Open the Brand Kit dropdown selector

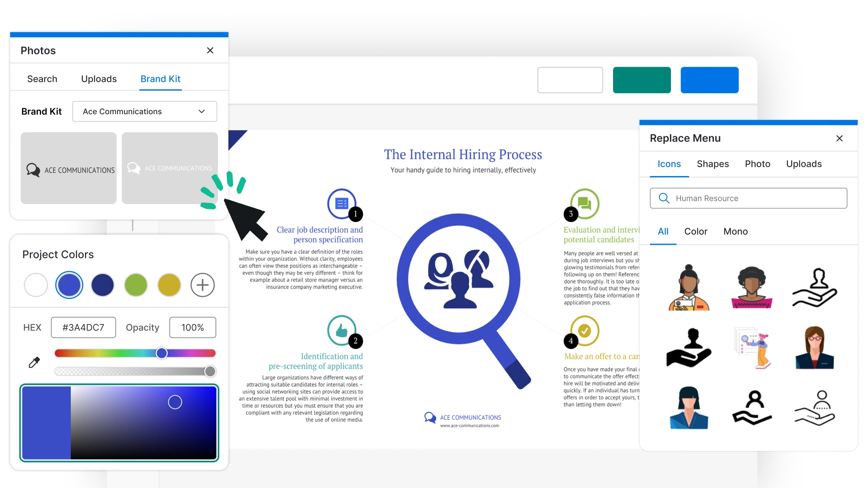point(145,111)
